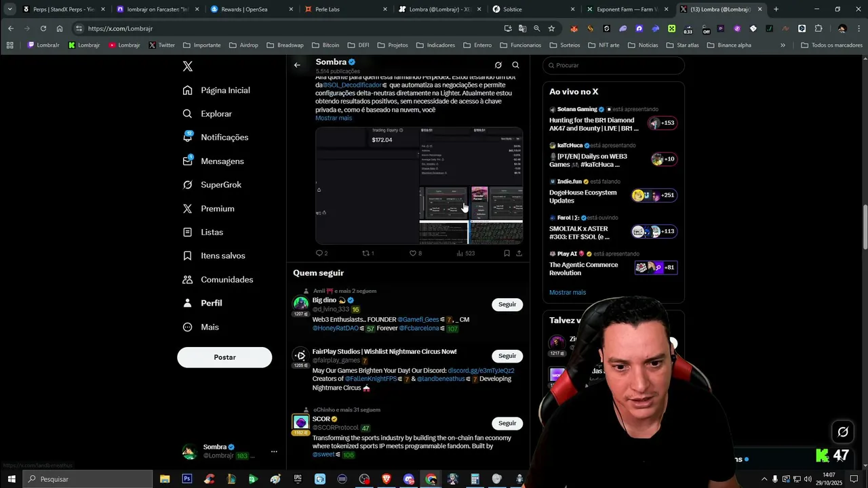
Task: Open Comunidades page
Action: click(x=218, y=279)
